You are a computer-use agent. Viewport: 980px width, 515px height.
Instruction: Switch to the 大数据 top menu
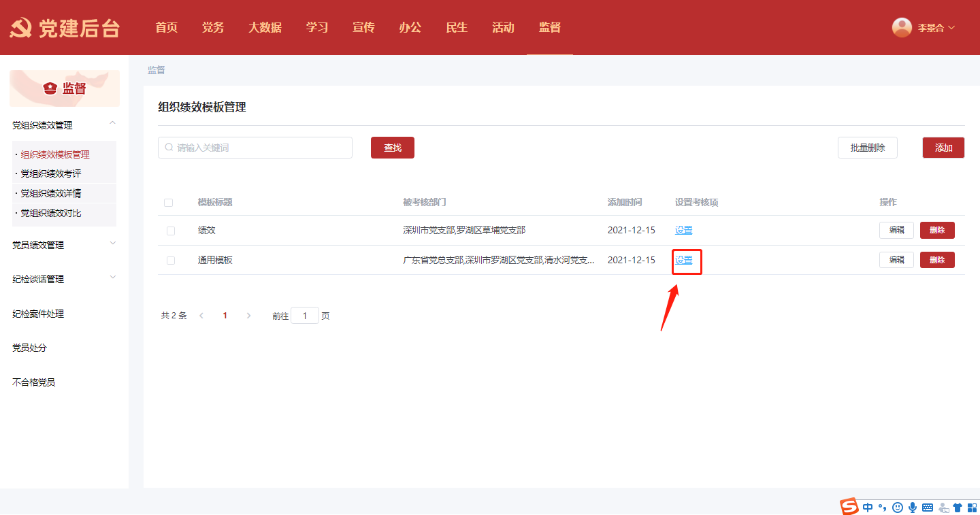pos(265,28)
